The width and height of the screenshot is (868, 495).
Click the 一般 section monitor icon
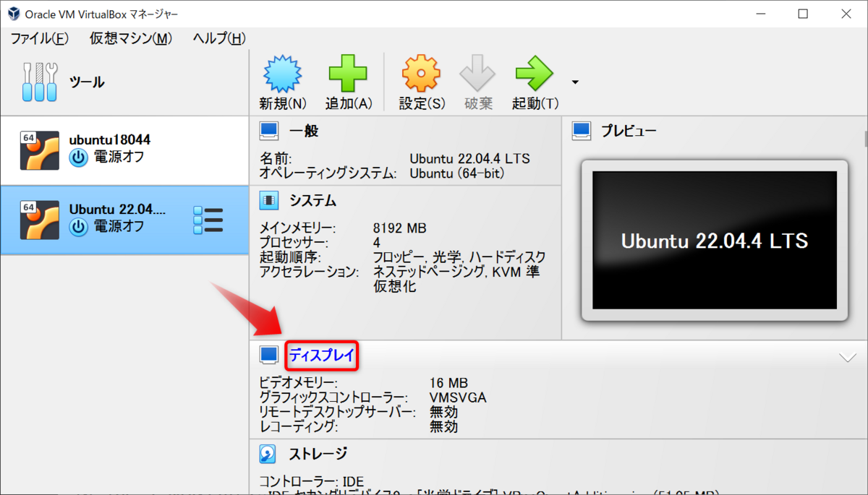269,131
